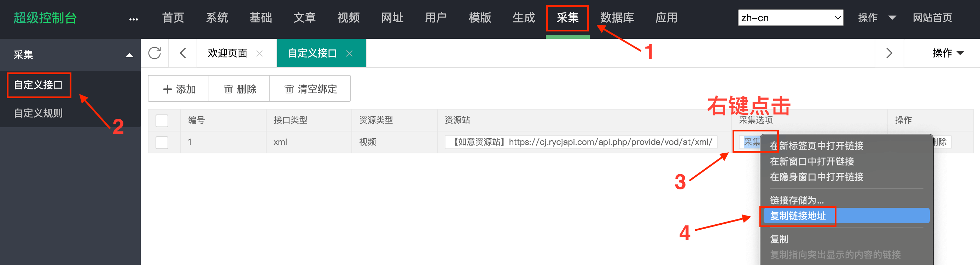This screenshot has height=265, width=980.
Task: Click the 清空绑定 button
Action: (310, 89)
